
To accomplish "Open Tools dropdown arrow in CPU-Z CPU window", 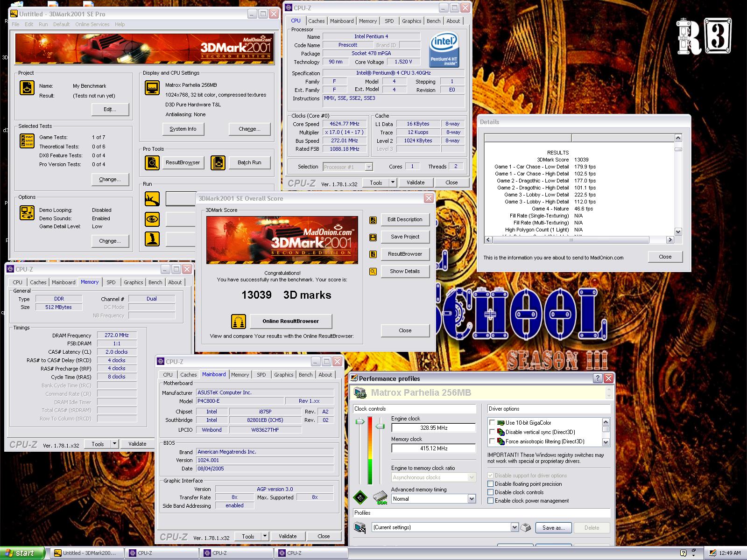I will click(x=393, y=182).
